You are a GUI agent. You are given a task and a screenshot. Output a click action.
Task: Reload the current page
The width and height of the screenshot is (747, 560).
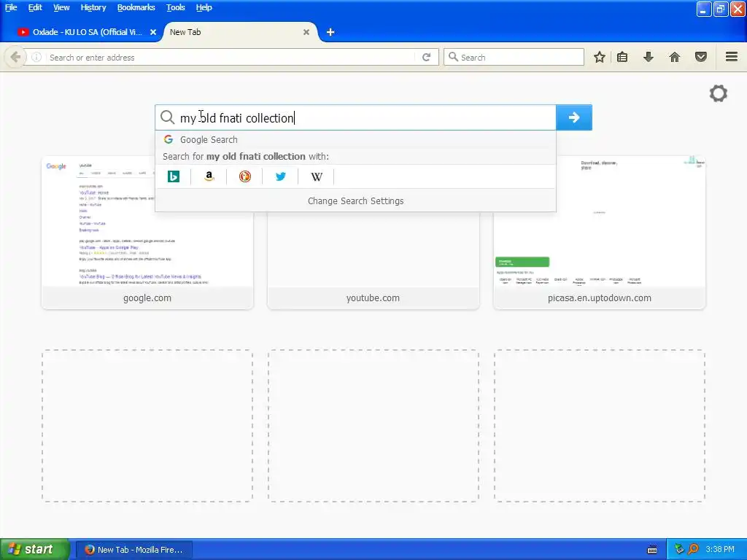click(426, 57)
